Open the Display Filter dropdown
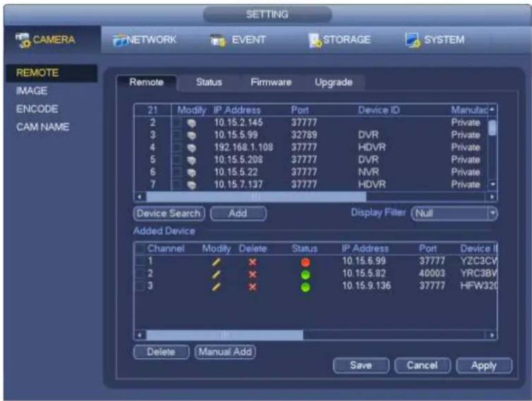Viewport: 532px width, 401px height. click(454, 214)
